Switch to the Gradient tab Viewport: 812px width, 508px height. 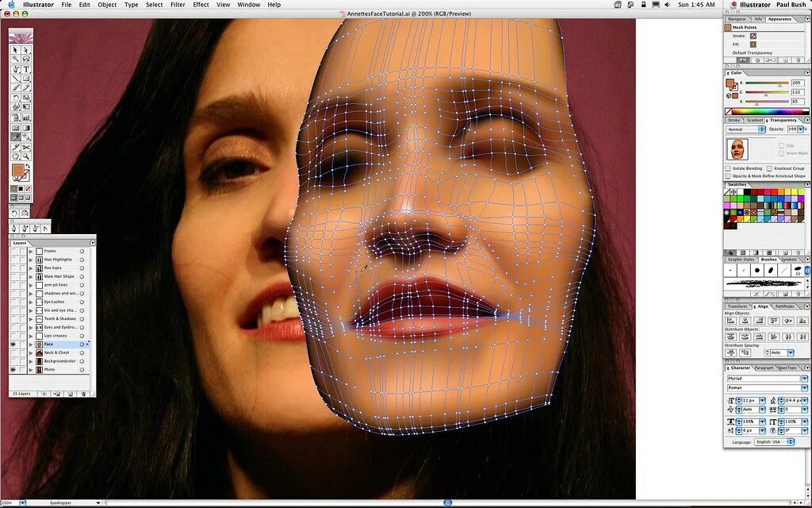click(x=755, y=121)
